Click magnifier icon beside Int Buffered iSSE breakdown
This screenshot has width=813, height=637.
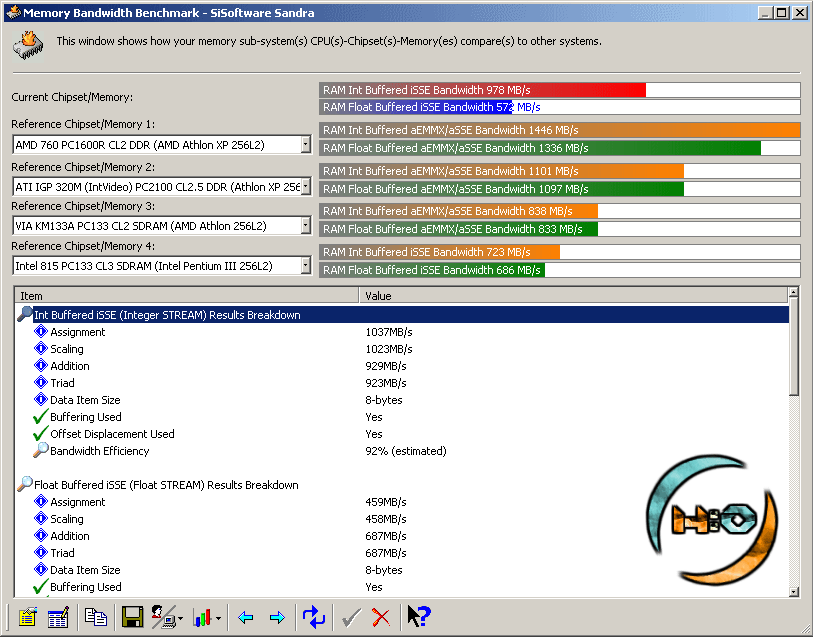25,314
